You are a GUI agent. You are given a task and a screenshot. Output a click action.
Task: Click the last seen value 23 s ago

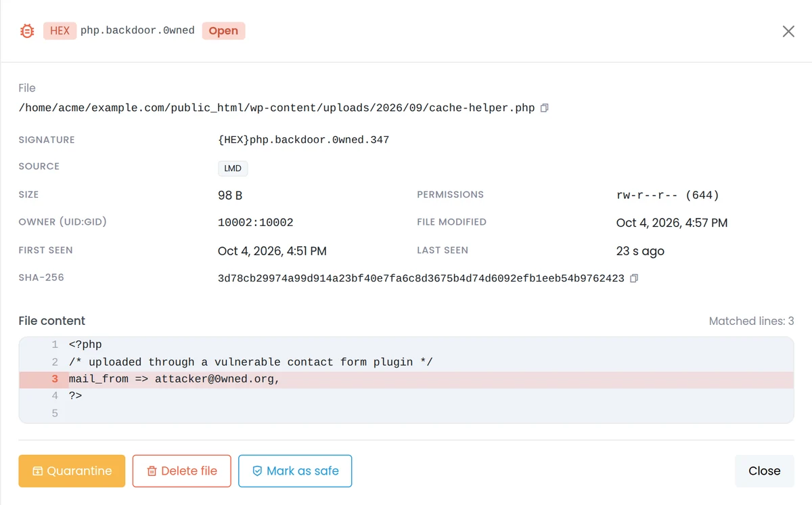coord(640,251)
